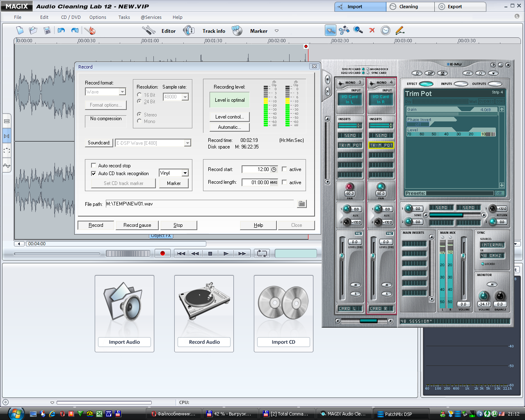
Task: Click PatchMix help question mark icon
Action: point(493,65)
